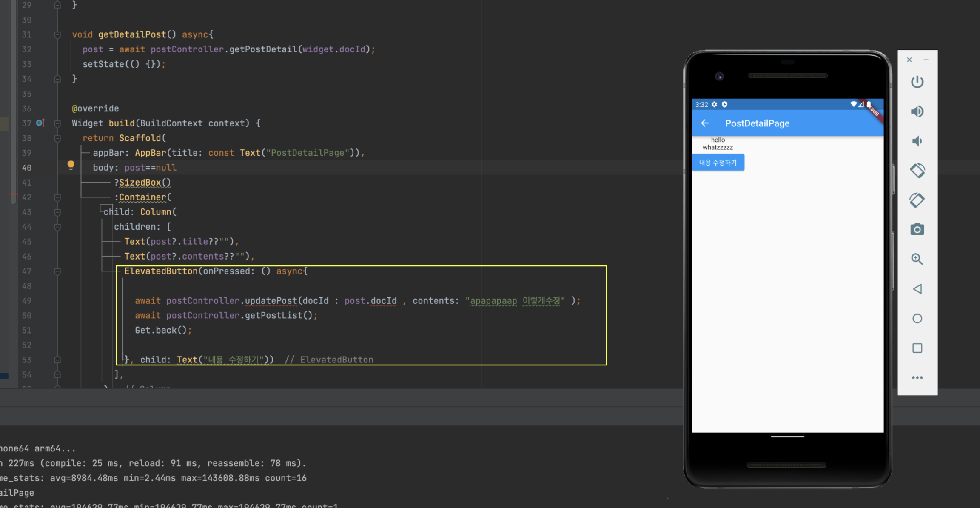Tap the settings gear in phone status bar
Viewport: 980px width, 508px height.
[x=715, y=105]
